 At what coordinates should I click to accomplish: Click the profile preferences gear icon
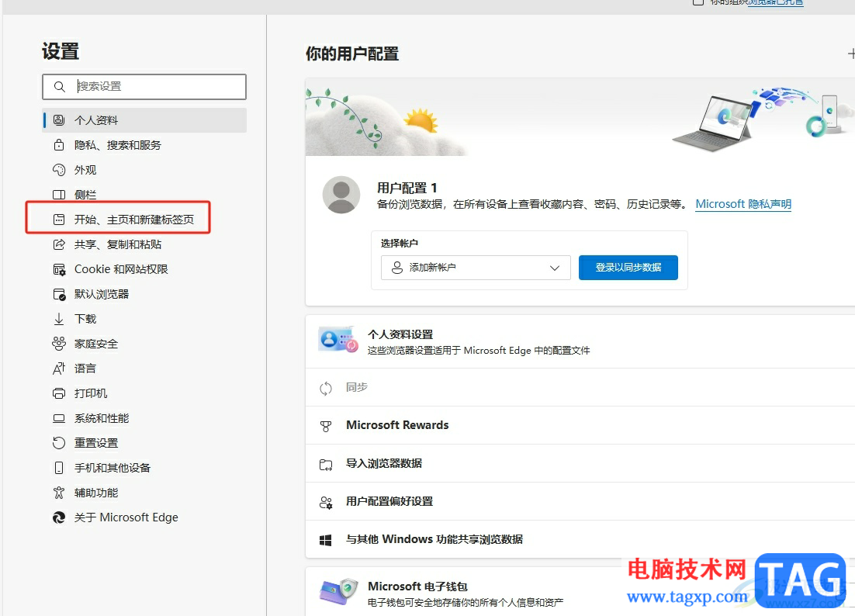pyautogui.click(x=326, y=503)
